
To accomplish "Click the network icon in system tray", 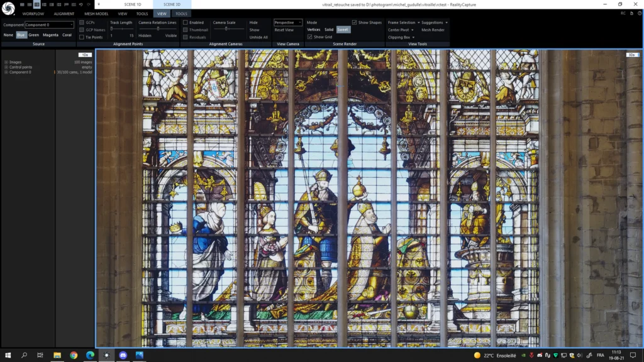I will pyautogui.click(x=563, y=356).
